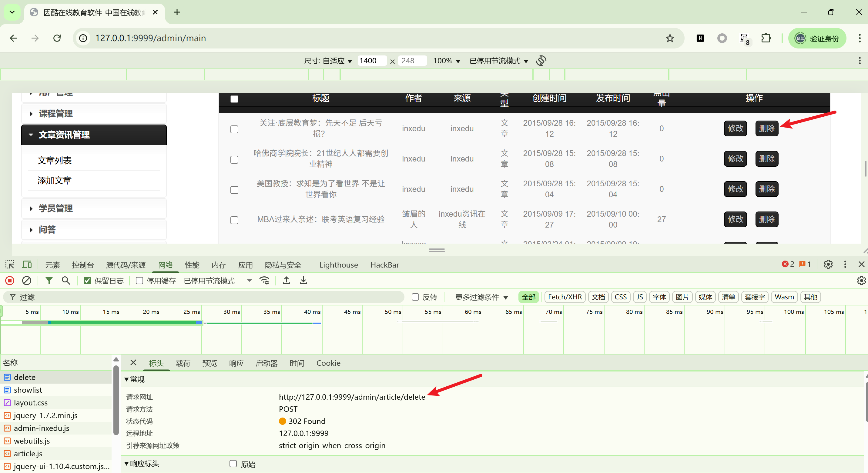Click the network filter funnel icon
This screenshot has height=473, width=868.
click(49, 280)
